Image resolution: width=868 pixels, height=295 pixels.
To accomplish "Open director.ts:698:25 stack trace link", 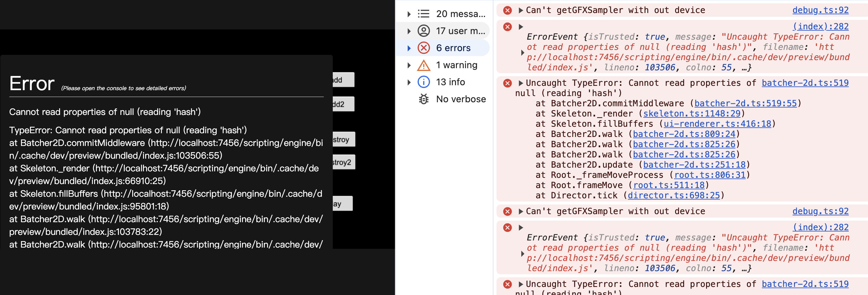I will click(673, 195).
